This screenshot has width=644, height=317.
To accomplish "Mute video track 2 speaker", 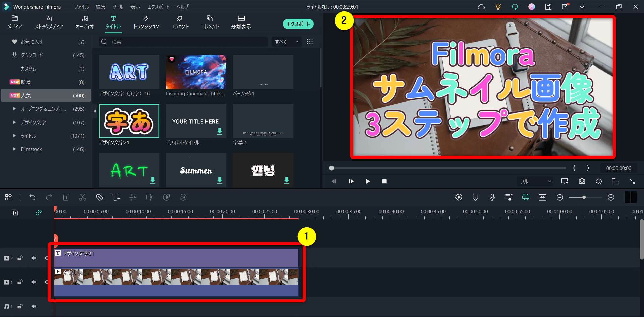I will click(34, 258).
